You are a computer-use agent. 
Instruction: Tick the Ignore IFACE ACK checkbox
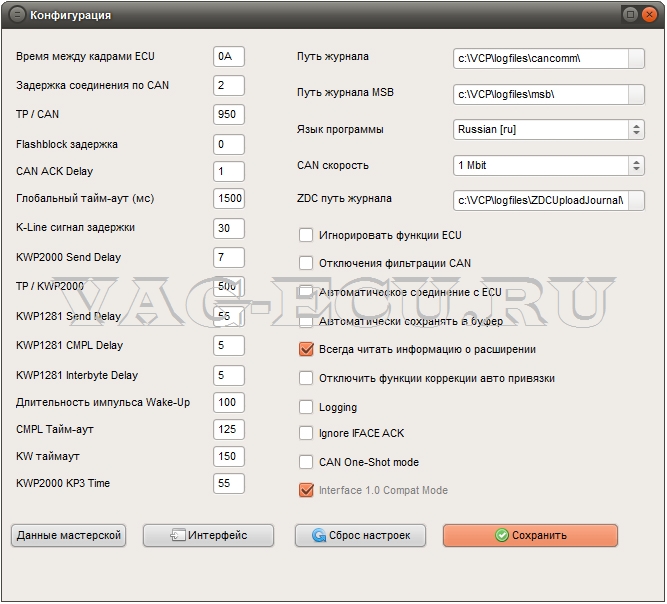pyautogui.click(x=307, y=434)
